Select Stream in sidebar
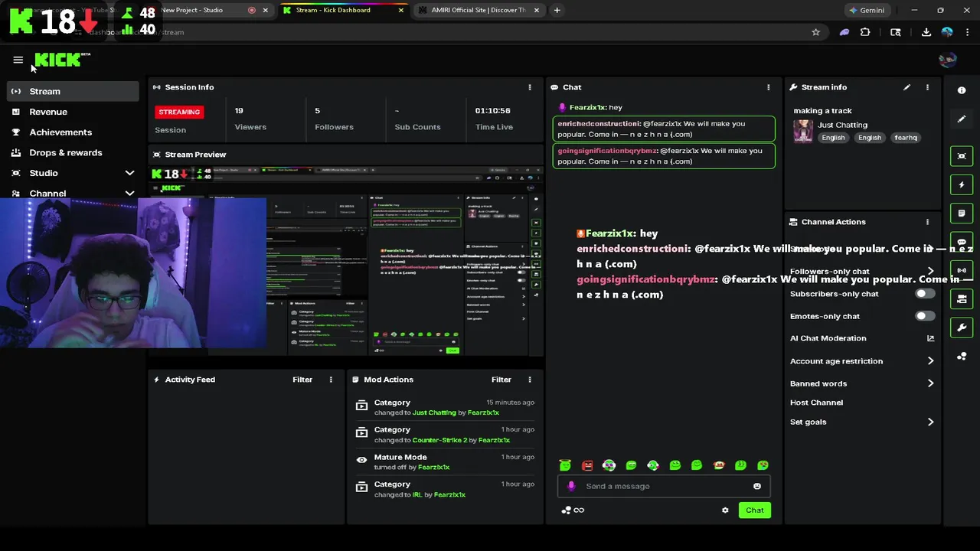 coord(73,91)
